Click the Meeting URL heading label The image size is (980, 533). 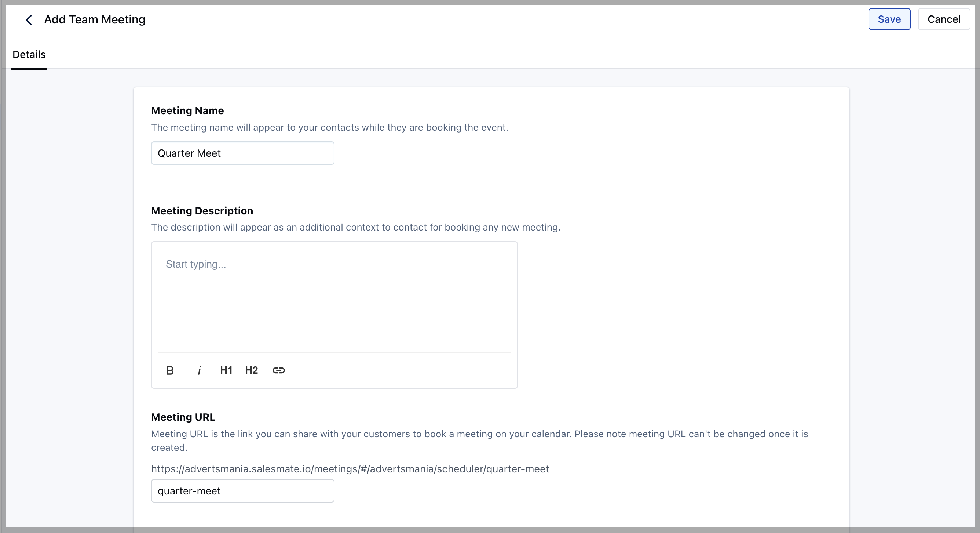pos(183,417)
